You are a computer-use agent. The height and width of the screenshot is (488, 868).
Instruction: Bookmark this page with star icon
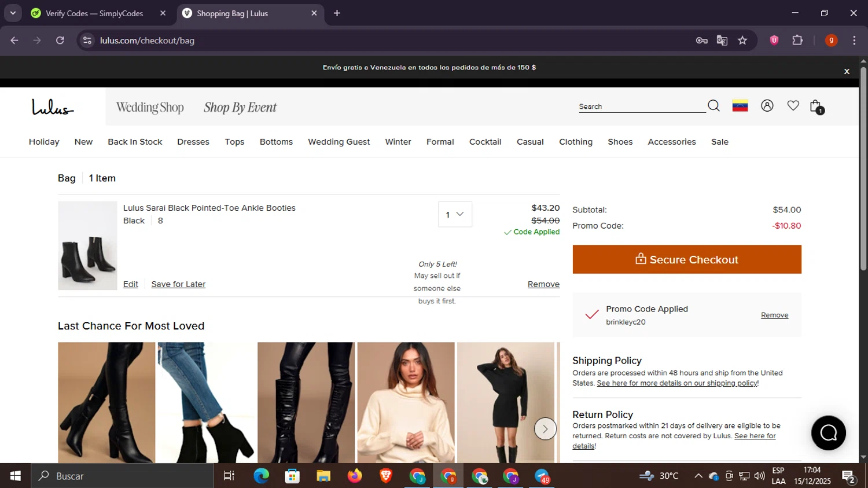(x=742, y=41)
